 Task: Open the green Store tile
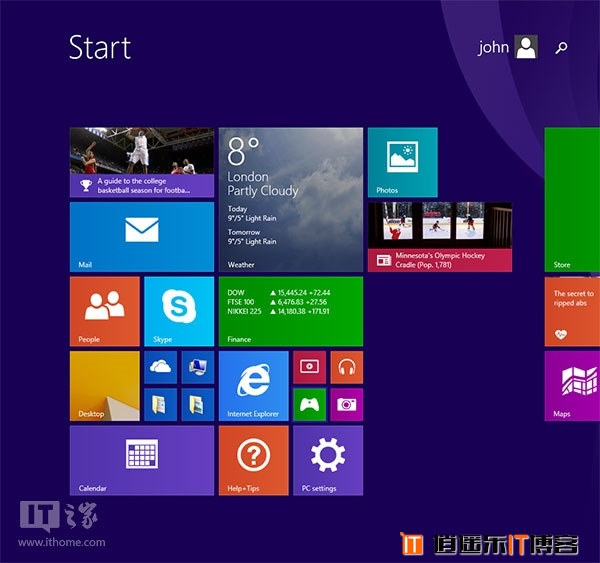(572, 199)
